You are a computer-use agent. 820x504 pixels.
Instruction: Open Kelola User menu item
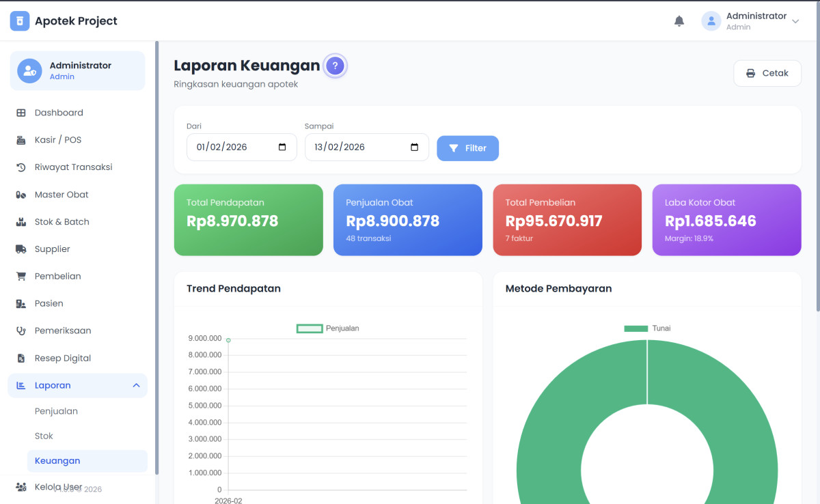click(77, 487)
